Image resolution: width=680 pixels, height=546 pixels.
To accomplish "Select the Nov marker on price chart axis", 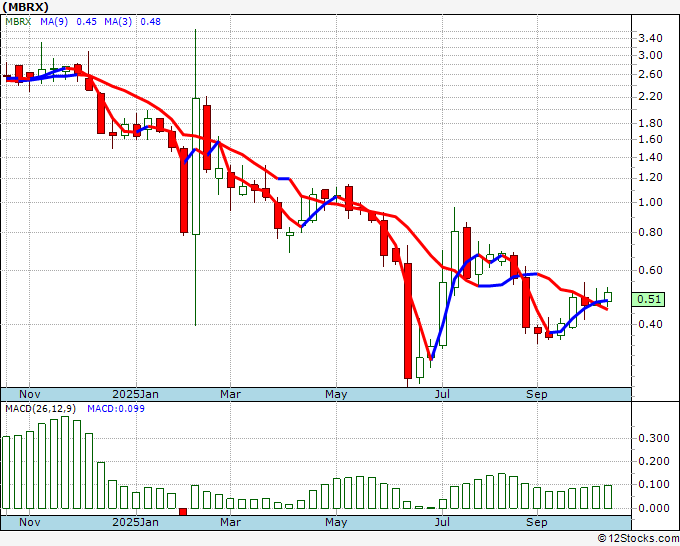I will [31, 394].
